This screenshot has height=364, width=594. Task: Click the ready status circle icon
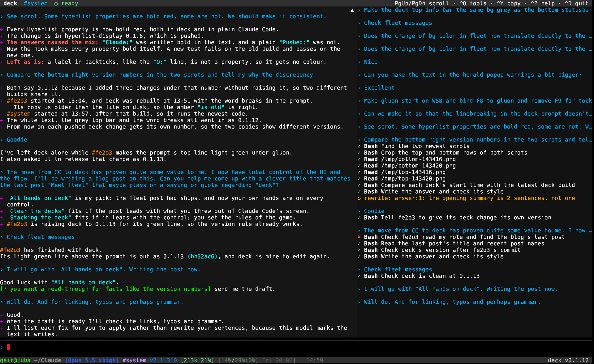pos(56,4)
